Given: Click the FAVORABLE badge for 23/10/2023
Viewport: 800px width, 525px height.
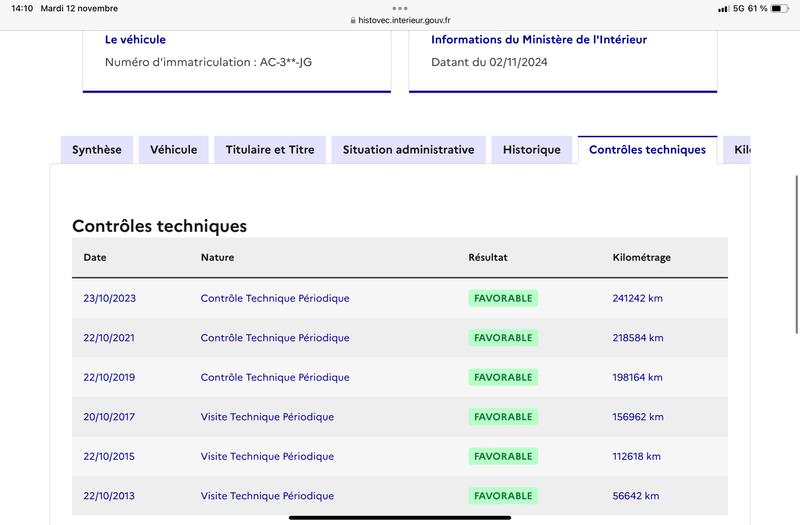Looking at the screenshot, I should click(503, 298).
